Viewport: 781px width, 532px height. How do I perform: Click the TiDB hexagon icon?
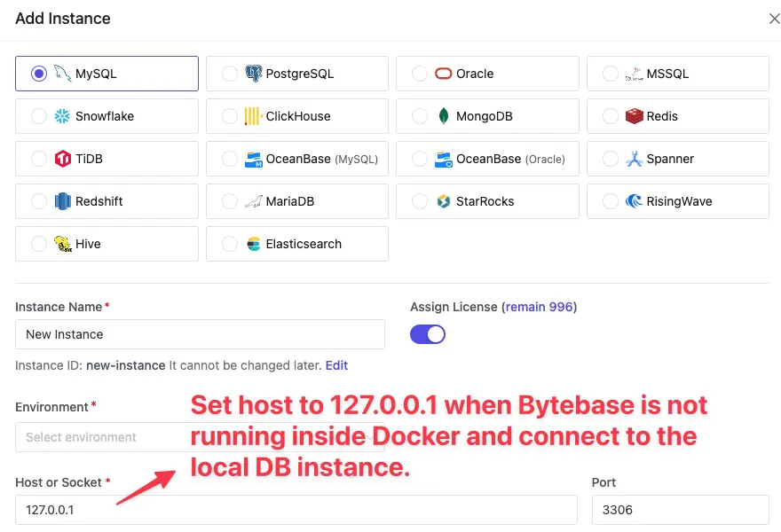click(62, 159)
